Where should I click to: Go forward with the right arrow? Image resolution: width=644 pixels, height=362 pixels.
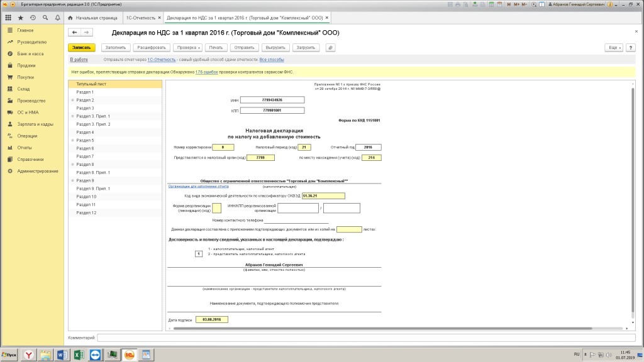[x=87, y=33]
